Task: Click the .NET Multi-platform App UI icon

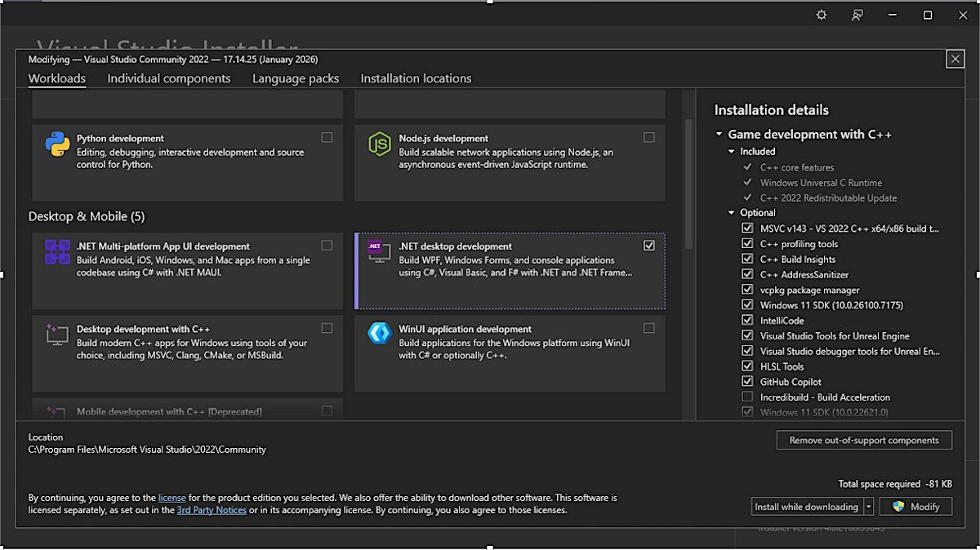Action: [57, 252]
